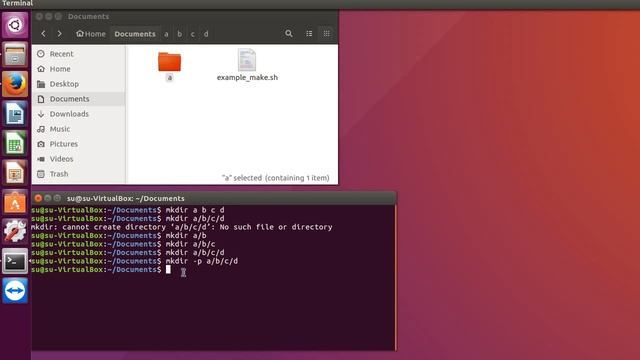Open Trash in Files sidebar
640x360 pixels.
point(79,174)
